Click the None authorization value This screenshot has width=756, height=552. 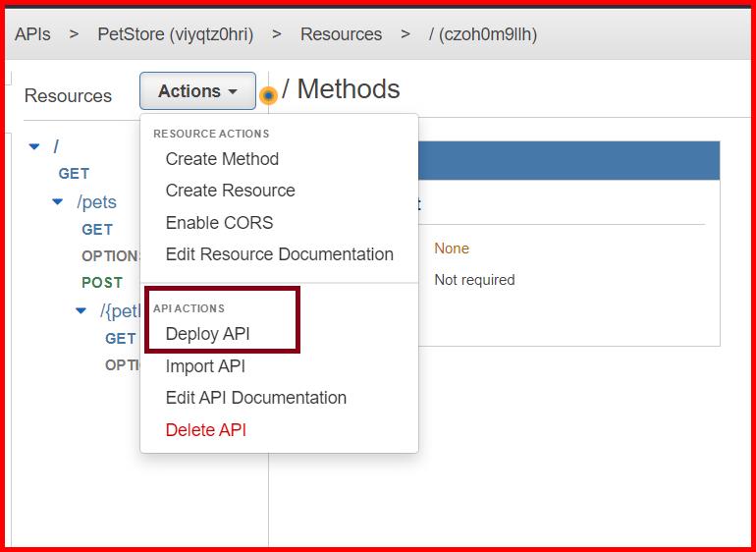coord(452,248)
